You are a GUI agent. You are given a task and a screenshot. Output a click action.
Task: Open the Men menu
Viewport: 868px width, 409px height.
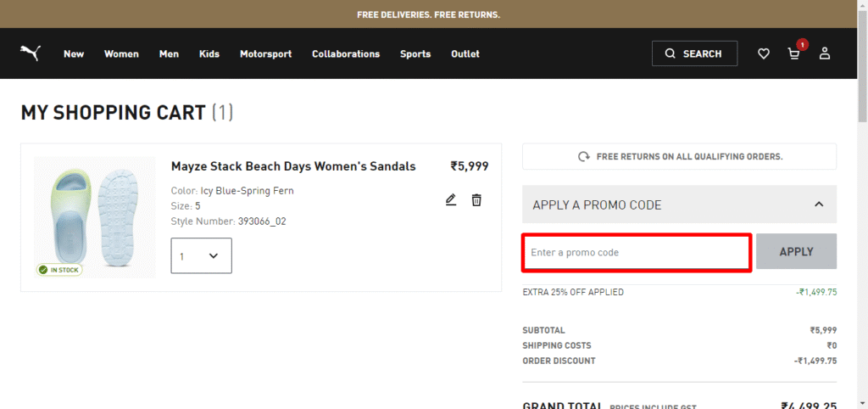(169, 53)
